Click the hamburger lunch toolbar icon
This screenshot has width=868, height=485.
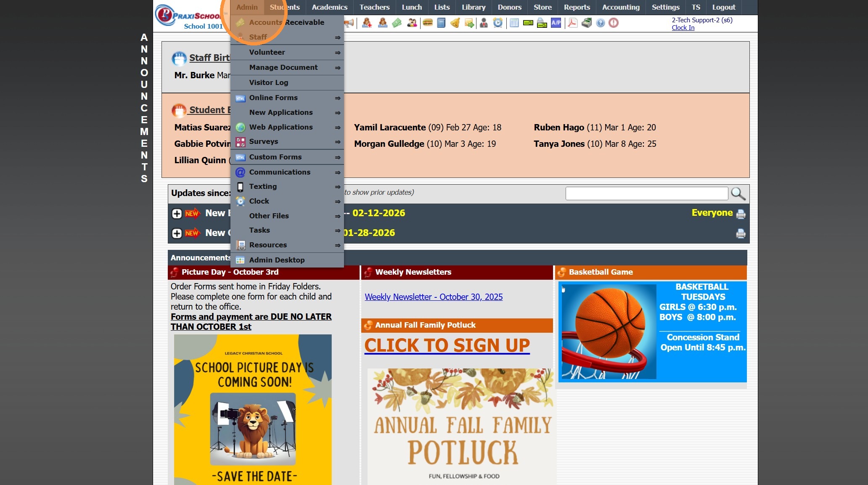tap(427, 23)
